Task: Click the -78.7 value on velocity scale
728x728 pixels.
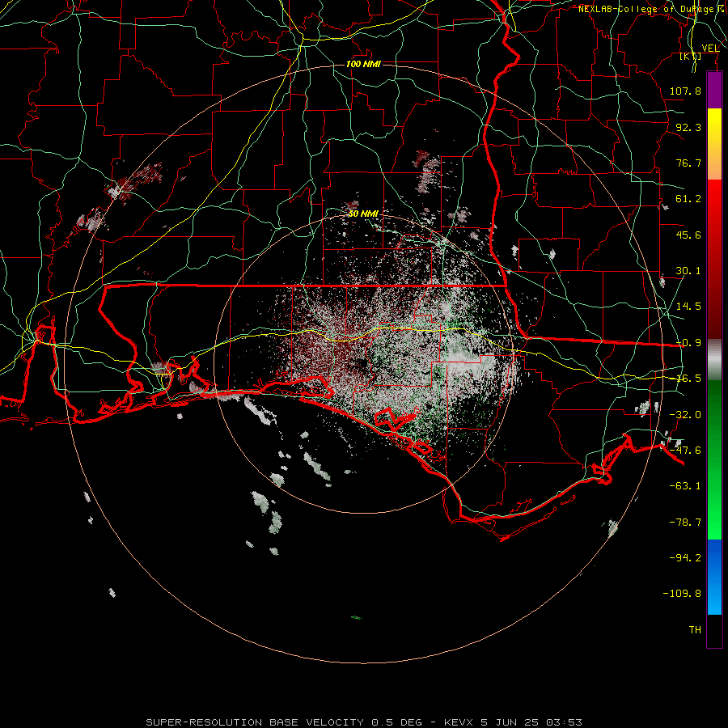Action: tap(685, 523)
